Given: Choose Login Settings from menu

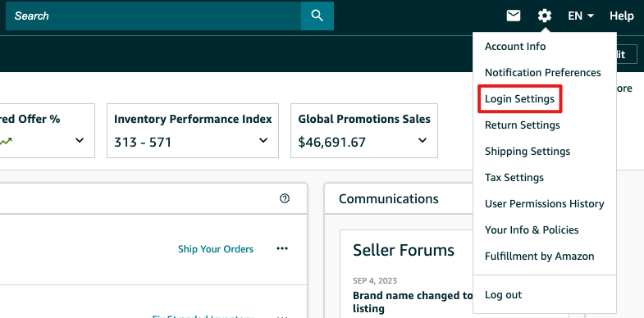Looking at the screenshot, I should point(519,99).
